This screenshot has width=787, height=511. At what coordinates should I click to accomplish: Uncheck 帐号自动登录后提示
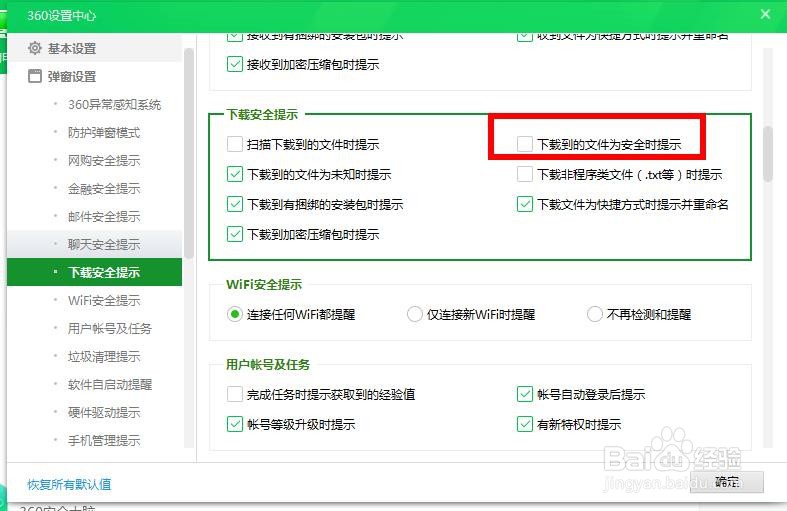pyautogui.click(x=524, y=394)
